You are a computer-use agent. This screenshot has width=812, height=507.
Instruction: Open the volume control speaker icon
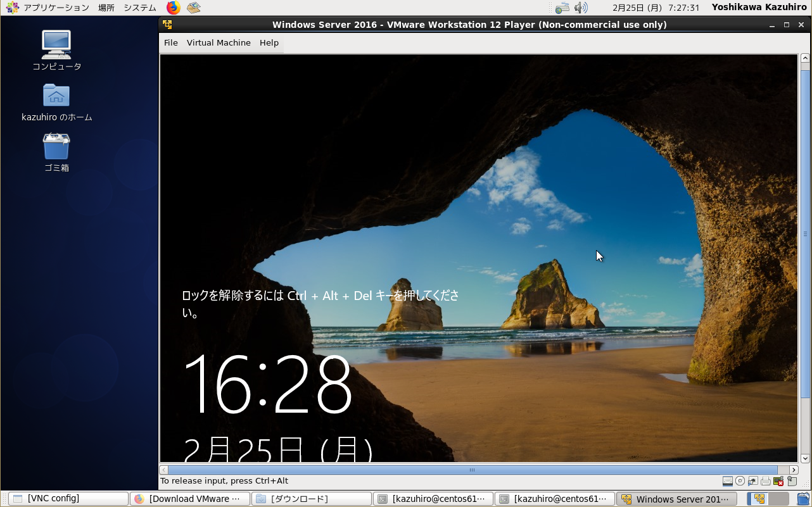click(x=580, y=8)
